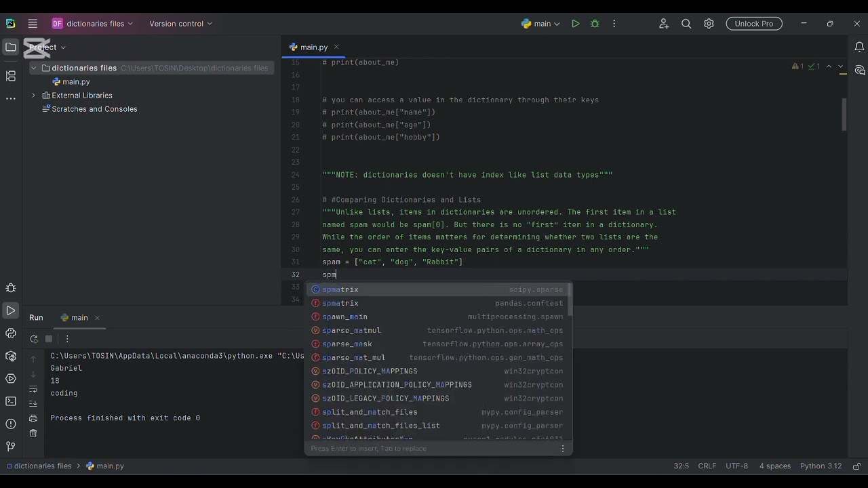Close the main.py editor tab
868x488 pixels.
coord(336,47)
